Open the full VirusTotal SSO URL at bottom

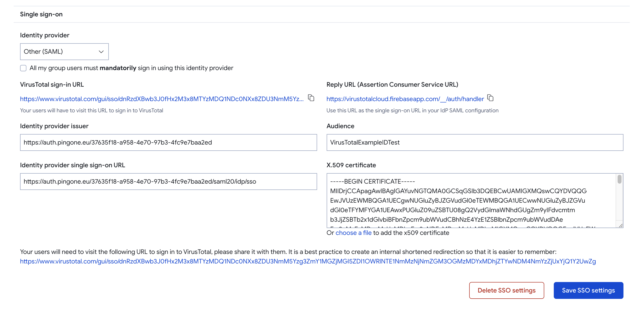(308, 261)
